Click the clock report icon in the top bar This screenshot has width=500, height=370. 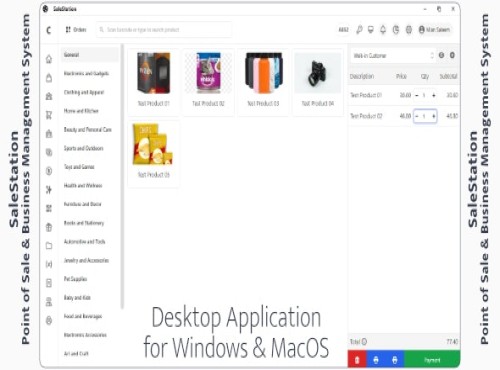(396, 30)
